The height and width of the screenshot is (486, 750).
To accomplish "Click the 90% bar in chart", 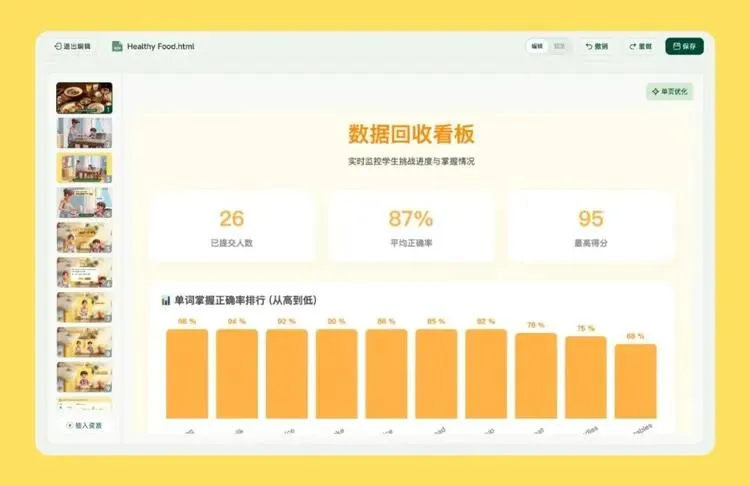I will [x=337, y=374].
